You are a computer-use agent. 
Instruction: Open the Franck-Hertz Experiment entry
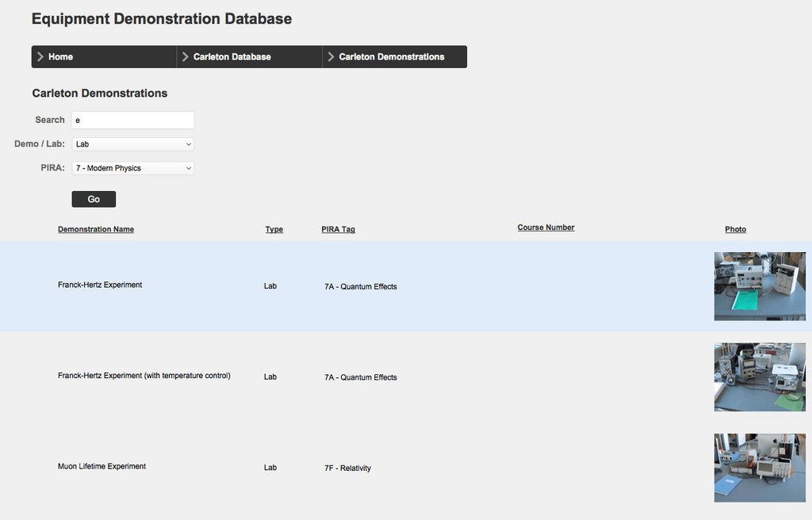coord(100,285)
